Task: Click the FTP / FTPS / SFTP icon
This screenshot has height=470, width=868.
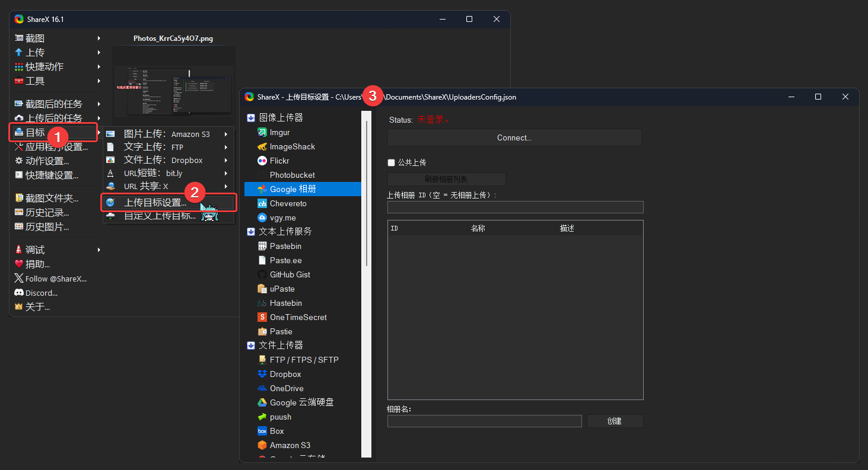Action: point(262,360)
